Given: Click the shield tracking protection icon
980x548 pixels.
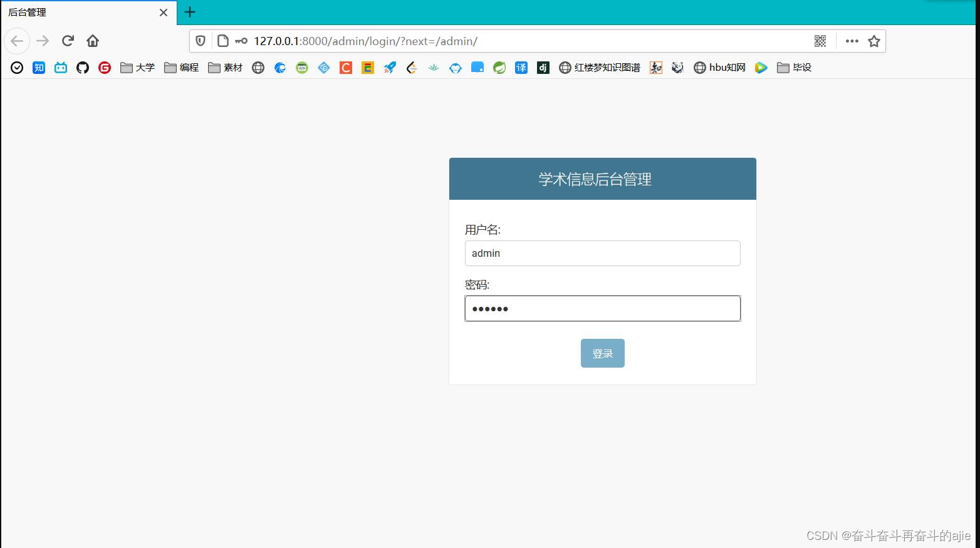Looking at the screenshot, I should coord(201,41).
